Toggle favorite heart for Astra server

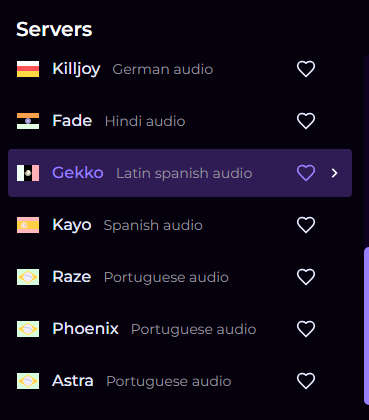click(x=306, y=381)
